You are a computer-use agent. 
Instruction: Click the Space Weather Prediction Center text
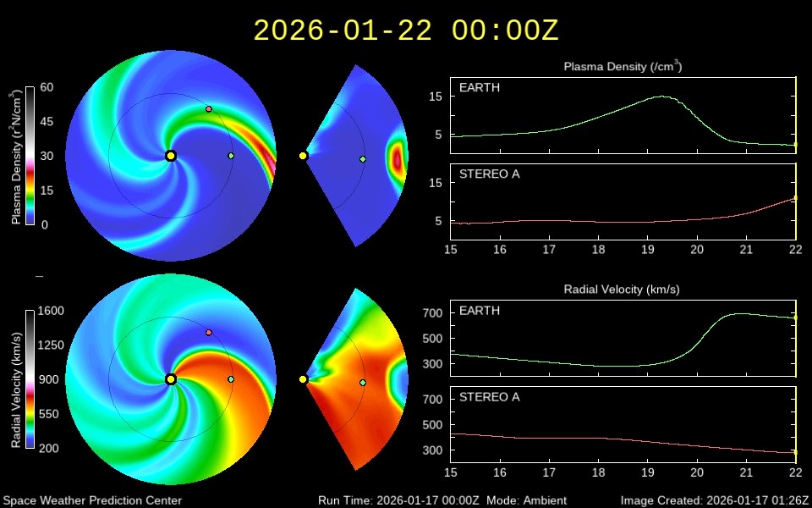tap(92, 500)
